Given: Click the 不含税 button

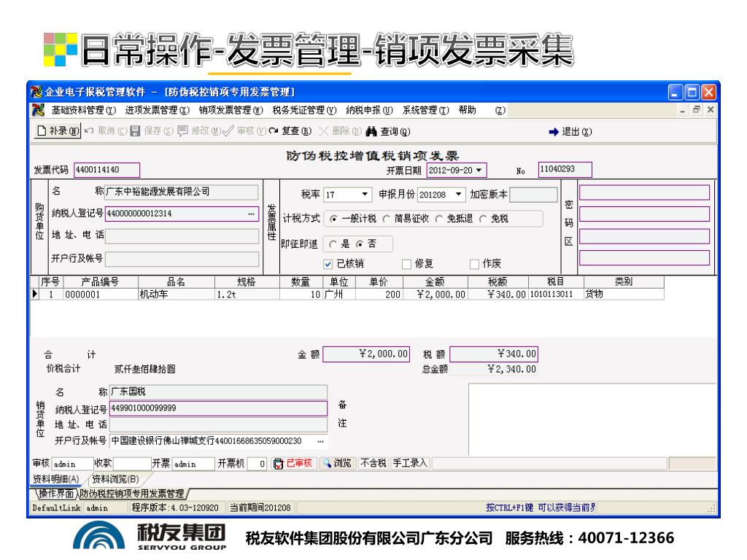Looking at the screenshot, I should 373,463.
